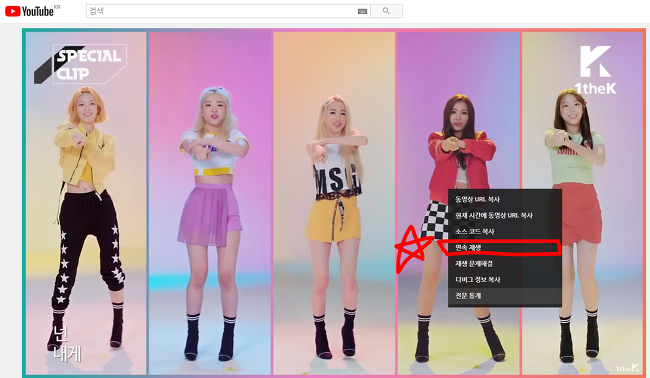Choose 재생 문제해결 from the menu

point(505,264)
